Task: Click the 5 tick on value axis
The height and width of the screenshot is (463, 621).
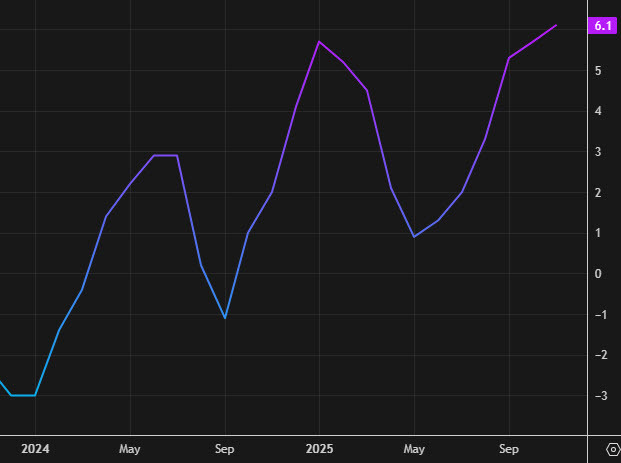Action: tap(598, 71)
